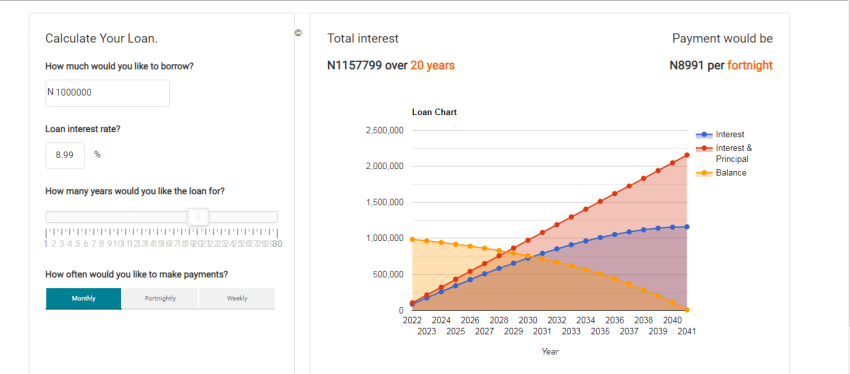
Task: Toggle the Interest & Principal legend entry
Action: (724, 153)
